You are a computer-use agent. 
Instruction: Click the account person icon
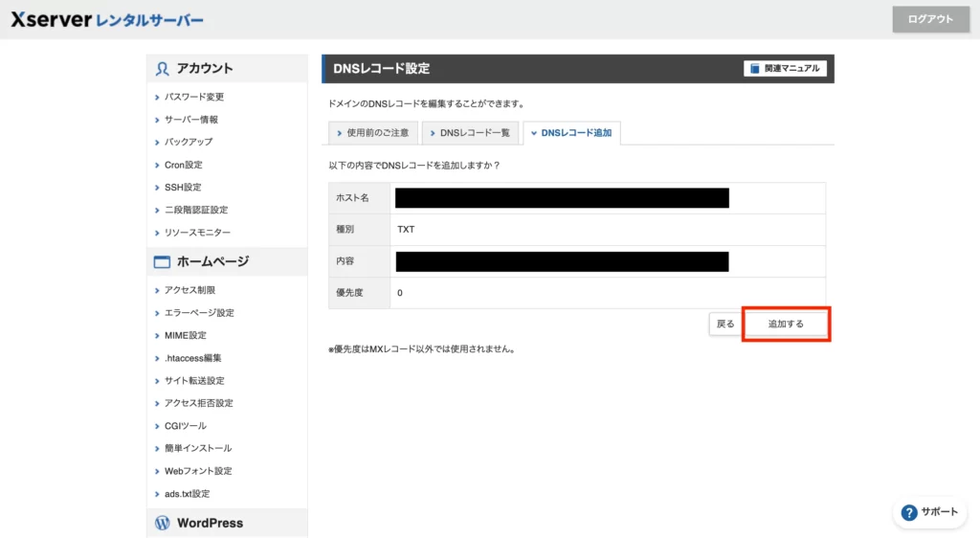[162, 69]
